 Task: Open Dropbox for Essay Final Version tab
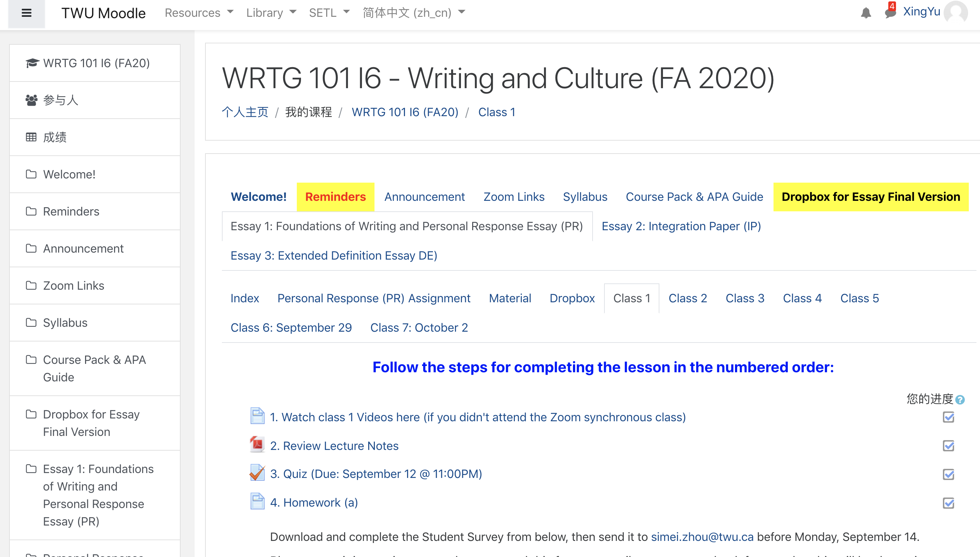[x=871, y=197]
